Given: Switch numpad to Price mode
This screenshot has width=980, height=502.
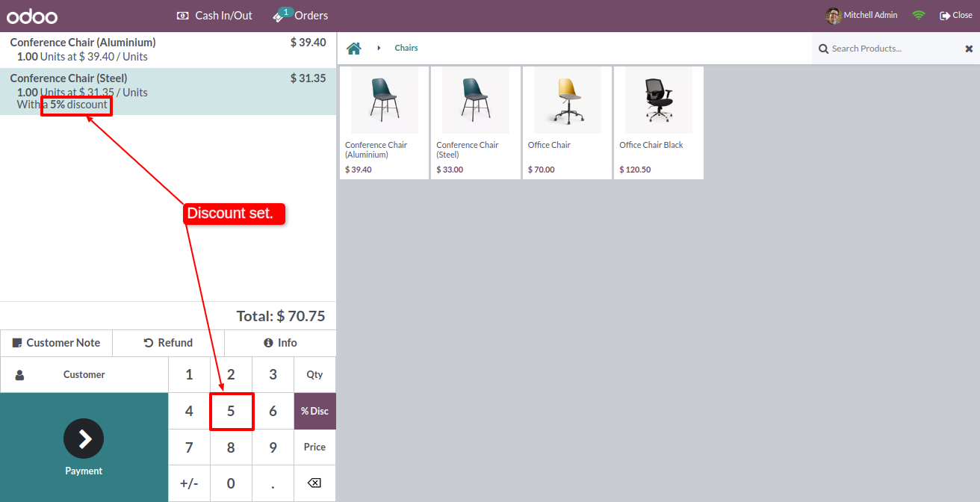Looking at the screenshot, I should (x=314, y=447).
